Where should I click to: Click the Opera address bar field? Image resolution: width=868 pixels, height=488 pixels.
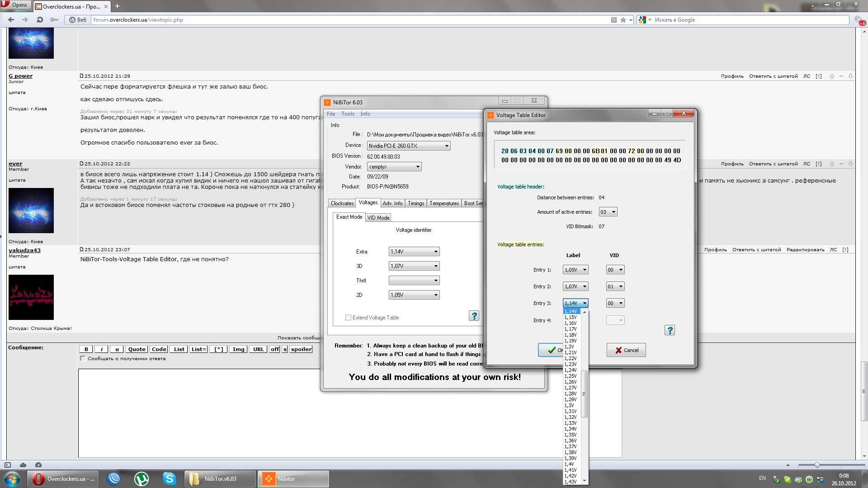[x=350, y=20]
